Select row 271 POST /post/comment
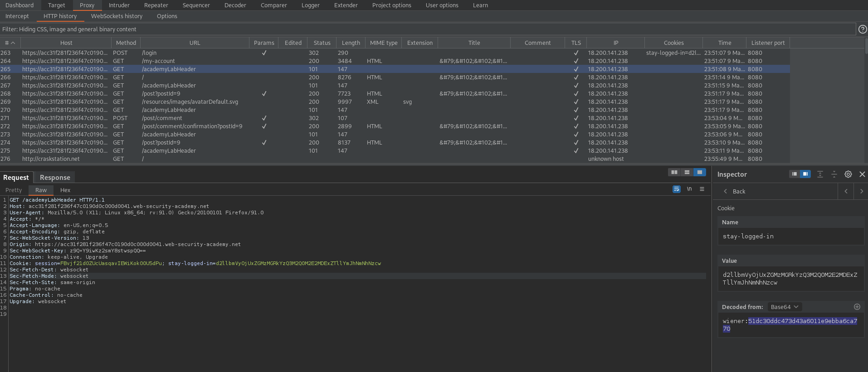 click(x=395, y=118)
